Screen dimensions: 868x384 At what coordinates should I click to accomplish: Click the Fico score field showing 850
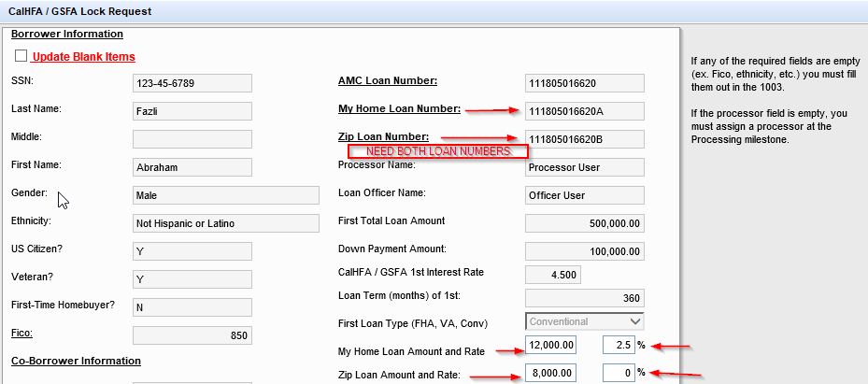tap(192, 335)
